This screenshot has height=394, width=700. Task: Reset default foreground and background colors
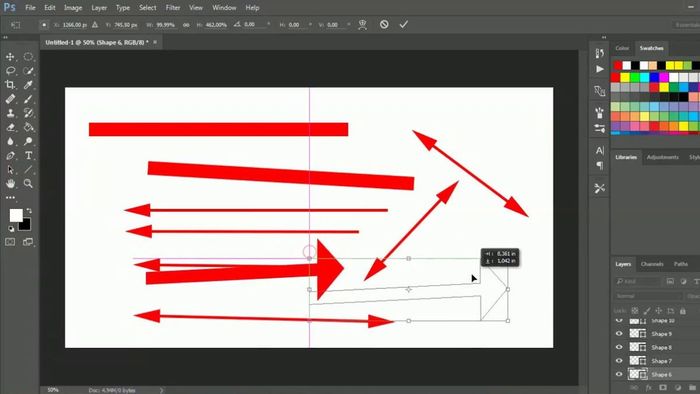[11, 229]
